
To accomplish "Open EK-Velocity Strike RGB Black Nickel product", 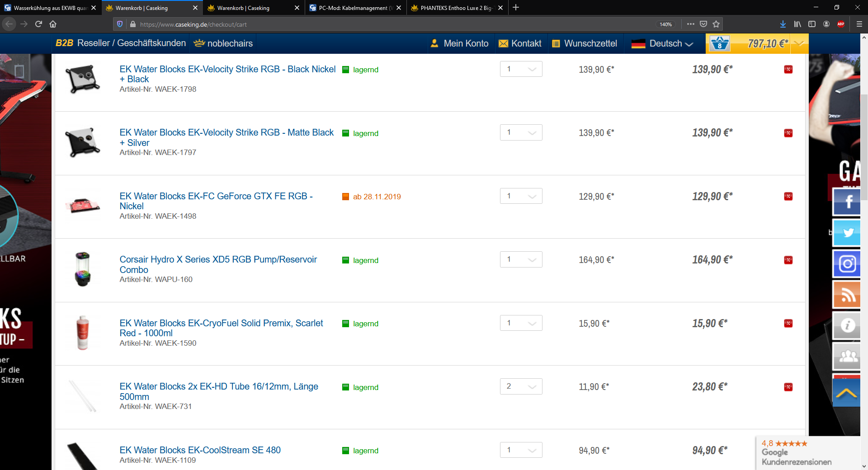I will (227, 74).
